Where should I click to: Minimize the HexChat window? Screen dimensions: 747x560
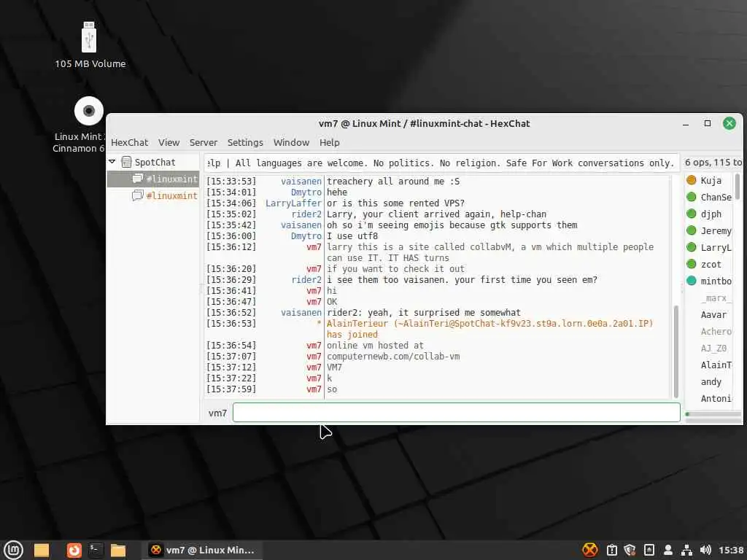686,124
